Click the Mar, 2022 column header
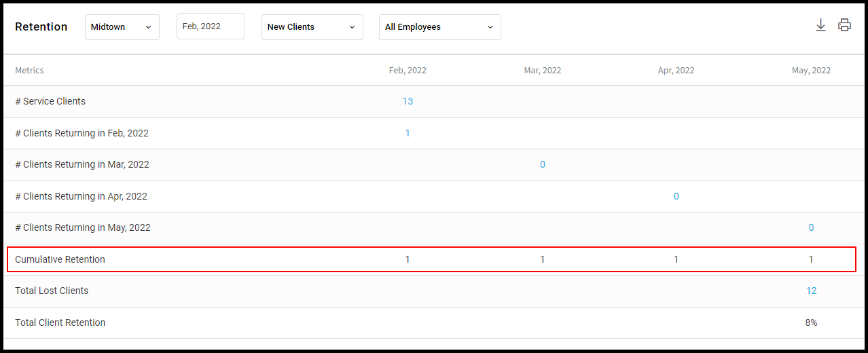This screenshot has width=868, height=353. coord(542,71)
